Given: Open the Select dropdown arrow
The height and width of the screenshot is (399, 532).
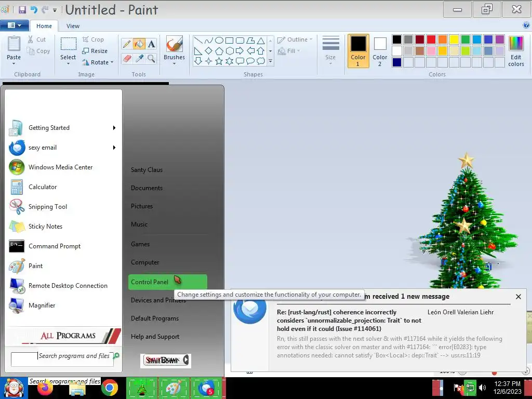Looking at the screenshot, I should [68, 64].
